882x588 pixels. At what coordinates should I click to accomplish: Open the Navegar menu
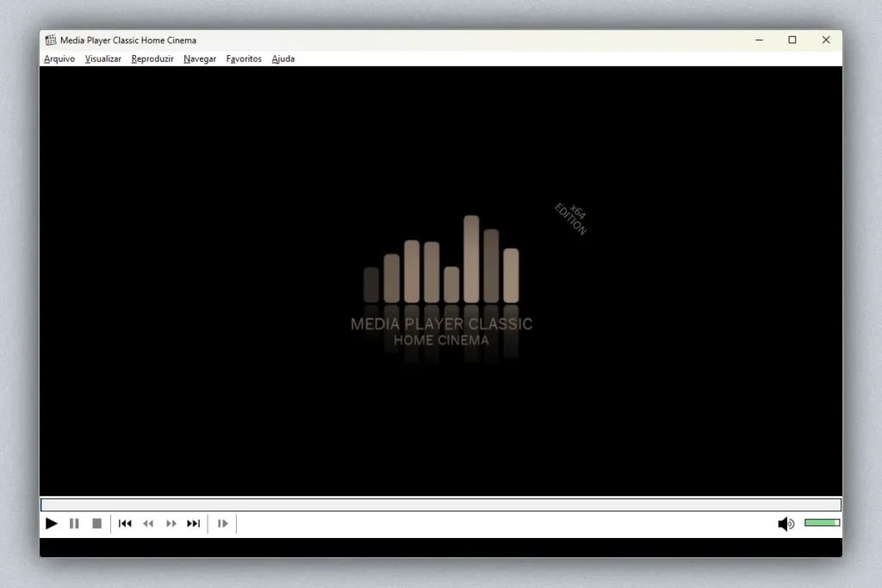click(200, 59)
